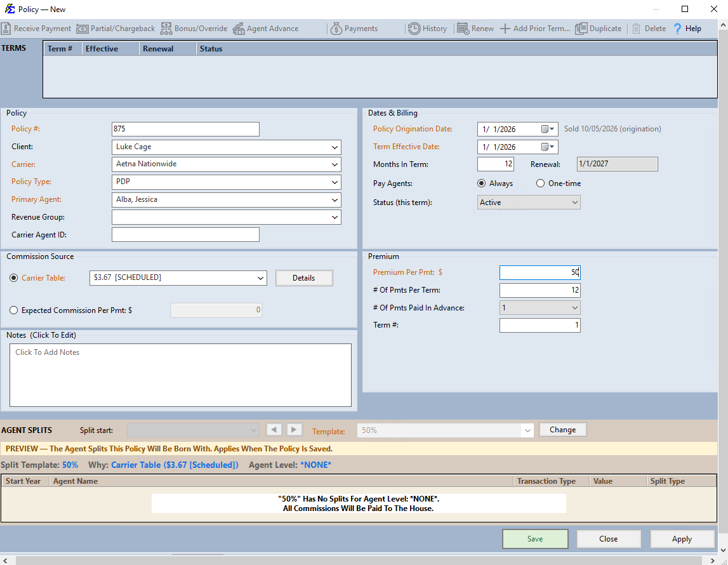The width and height of the screenshot is (728, 565).
Task: Click the Carrier Agent ID field
Action: [x=185, y=234]
